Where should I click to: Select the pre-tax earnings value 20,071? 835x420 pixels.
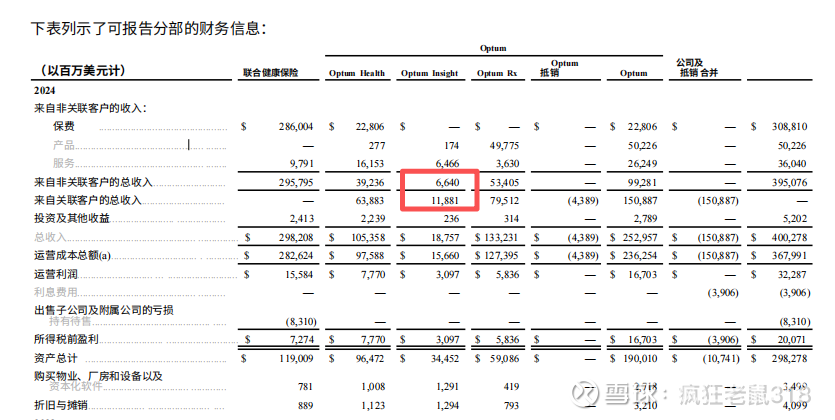tap(792, 340)
